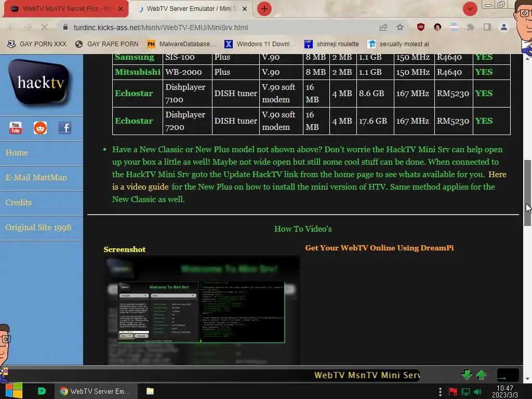Go forward with browser forward arrow
This screenshot has height=399, width=532.
tap(28, 27)
